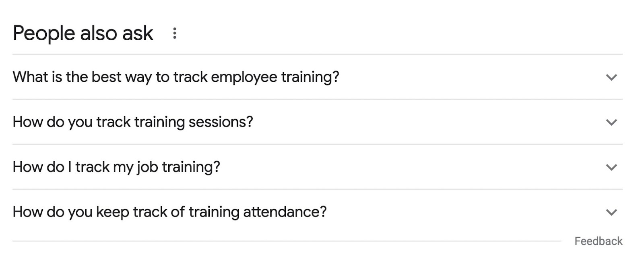Click the 'People also ask' heading

82,33
